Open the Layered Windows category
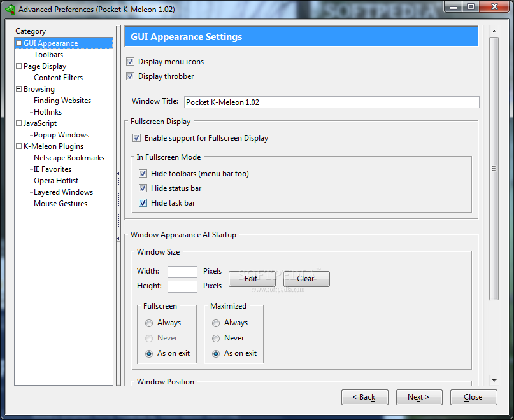This screenshot has width=514, height=420. (x=63, y=192)
